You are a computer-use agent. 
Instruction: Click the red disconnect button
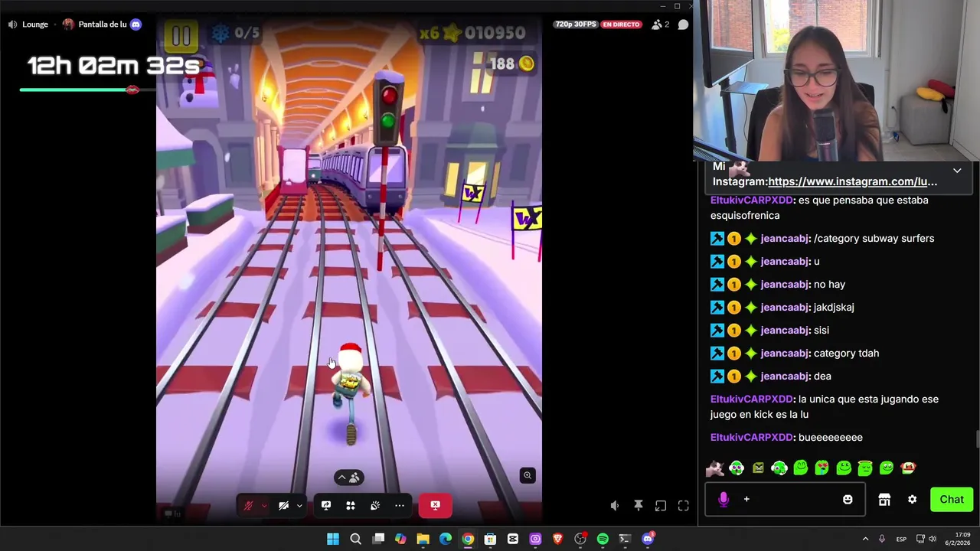point(435,505)
